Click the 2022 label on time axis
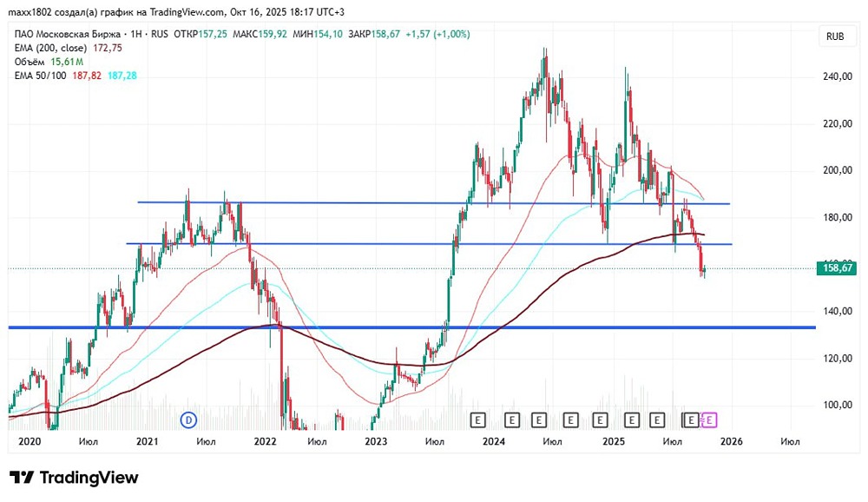The image size is (868, 502). click(x=265, y=441)
